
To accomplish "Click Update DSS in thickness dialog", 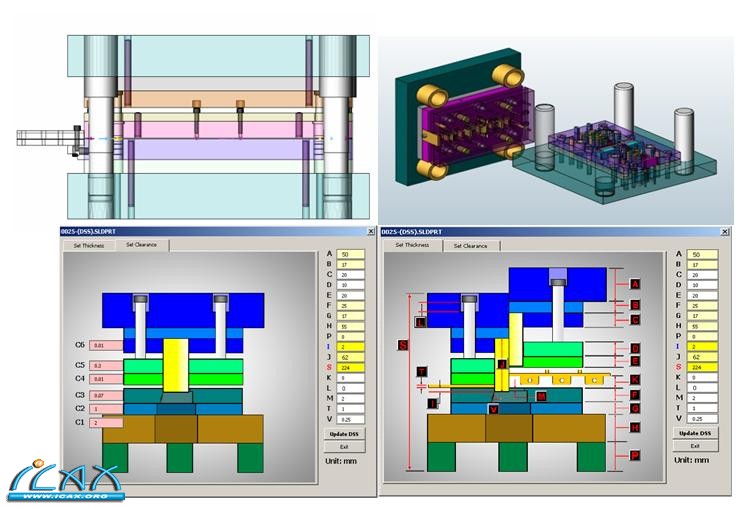I will coord(695,433).
